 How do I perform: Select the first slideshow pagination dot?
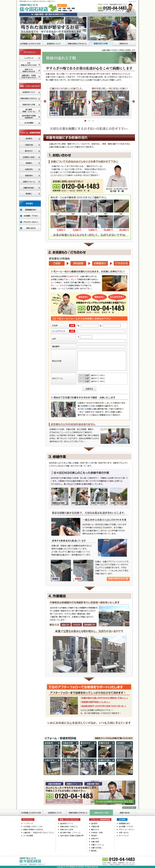point(85,121)
